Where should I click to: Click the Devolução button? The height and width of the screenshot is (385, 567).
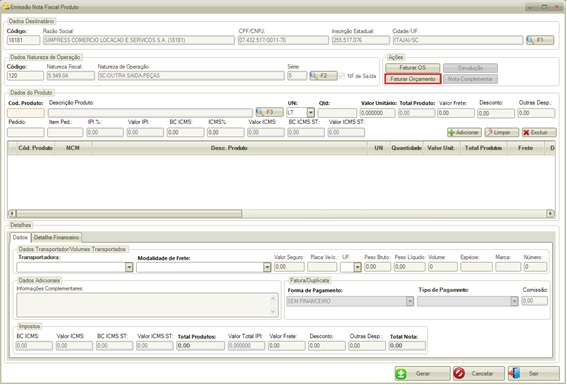tap(470, 68)
